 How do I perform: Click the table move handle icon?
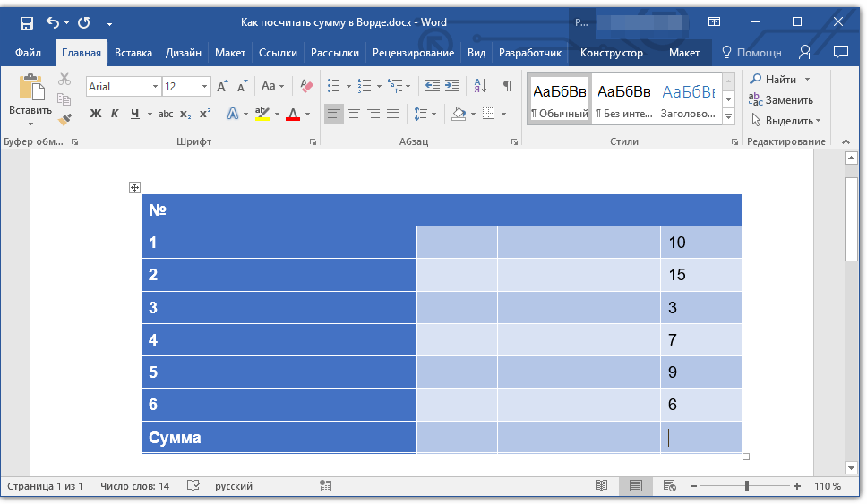tap(134, 187)
